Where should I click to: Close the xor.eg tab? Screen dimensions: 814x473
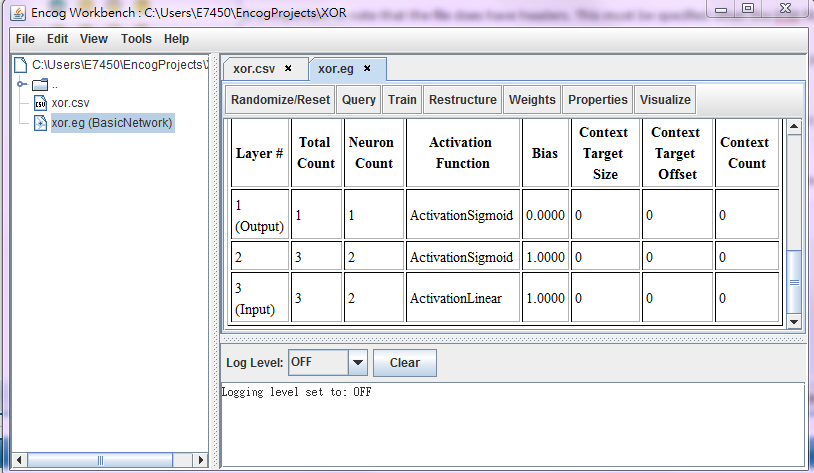pos(367,68)
